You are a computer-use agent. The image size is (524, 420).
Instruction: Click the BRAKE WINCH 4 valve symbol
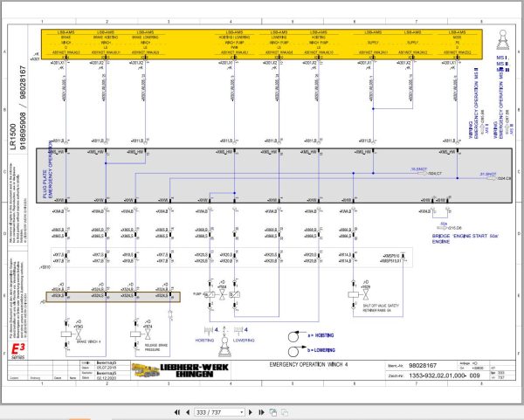[x=72, y=334]
